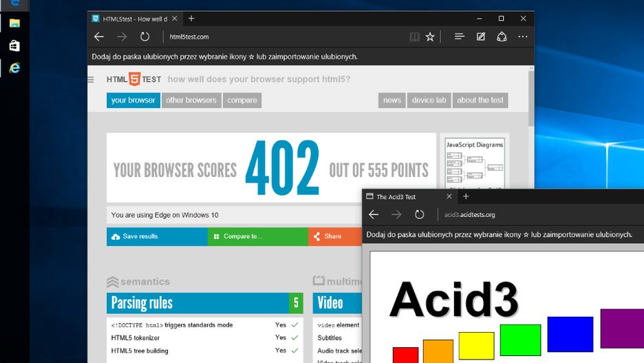Viewport: 644px width, 363px height.
Task: Reload the html5test.com page
Action: (x=144, y=37)
